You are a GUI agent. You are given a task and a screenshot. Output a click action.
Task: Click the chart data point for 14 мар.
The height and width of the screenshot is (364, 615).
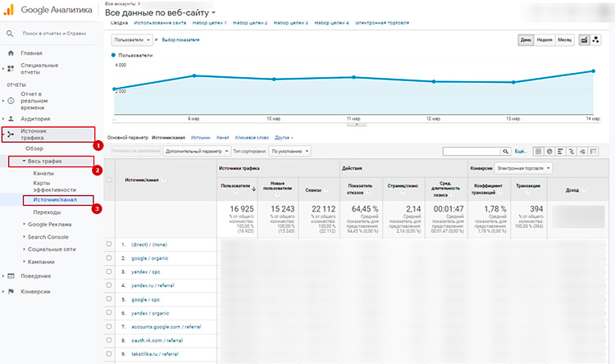592,71
